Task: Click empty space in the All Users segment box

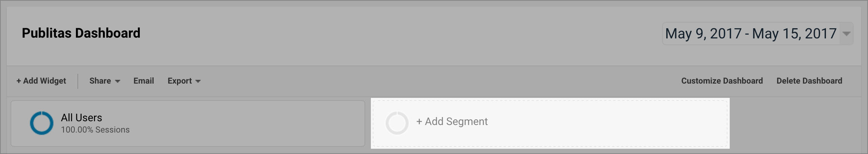Action: tap(256, 124)
